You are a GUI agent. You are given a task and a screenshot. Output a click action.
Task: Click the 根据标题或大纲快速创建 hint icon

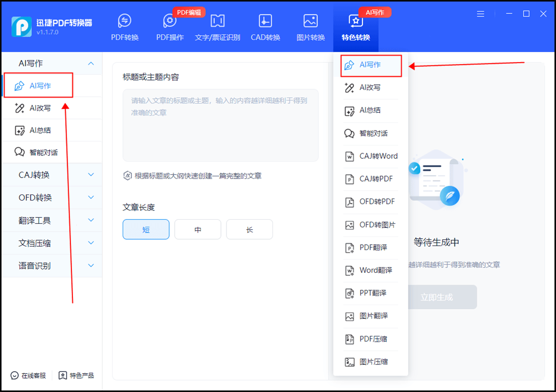coord(127,176)
